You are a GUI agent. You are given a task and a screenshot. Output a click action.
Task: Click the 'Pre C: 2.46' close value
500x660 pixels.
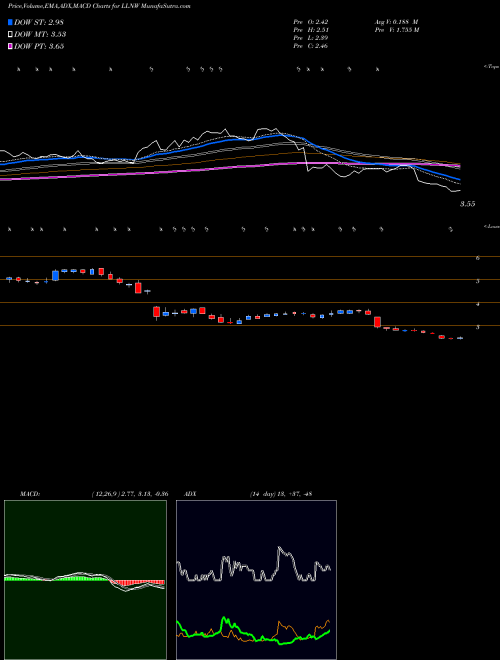point(311,46)
